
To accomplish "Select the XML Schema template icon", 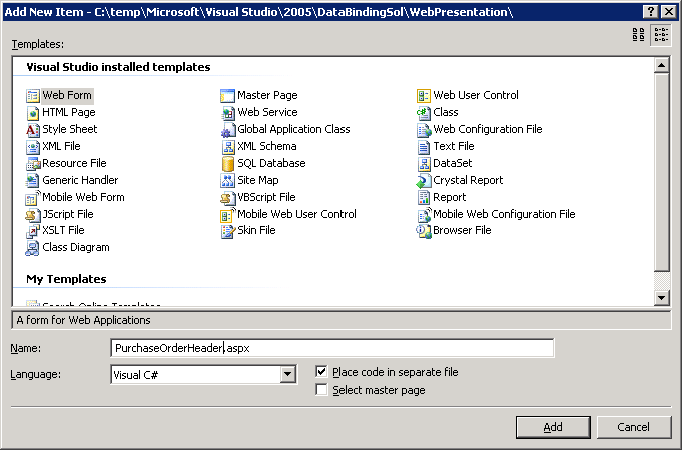I will point(227,147).
